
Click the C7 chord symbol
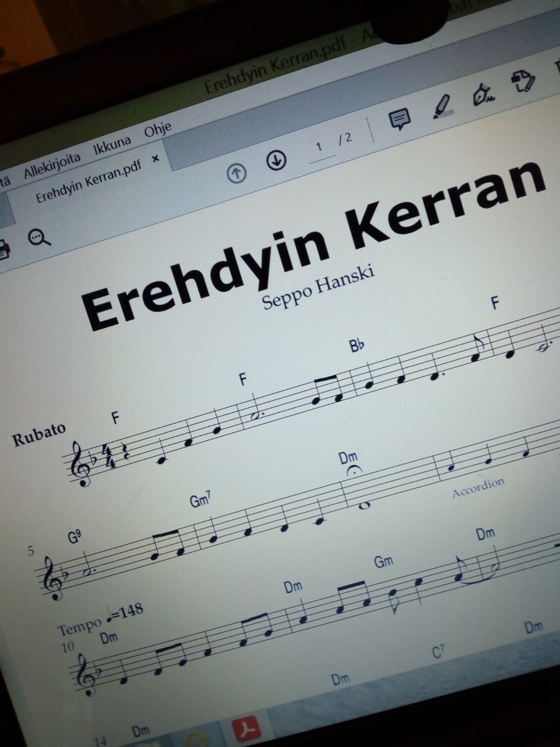439,652
